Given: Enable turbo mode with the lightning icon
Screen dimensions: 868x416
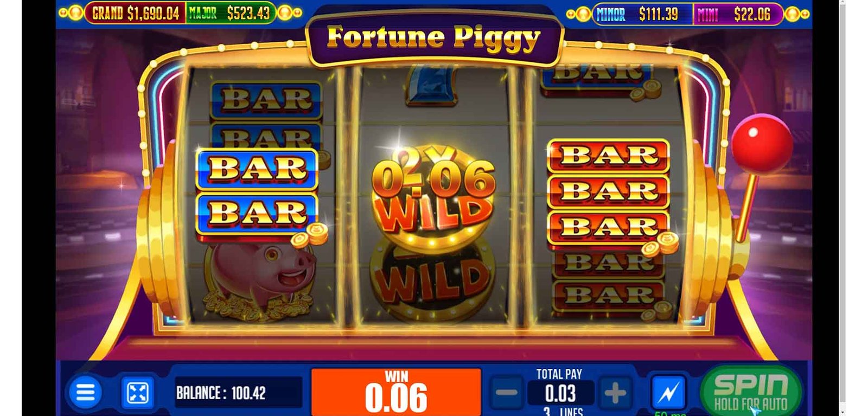Looking at the screenshot, I should click(668, 393).
